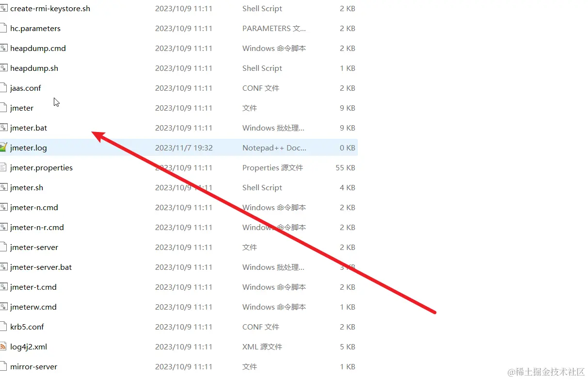Screen dimensions: 588x380
Task: Select the jmeter.log file name
Action: click(x=29, y=148)
